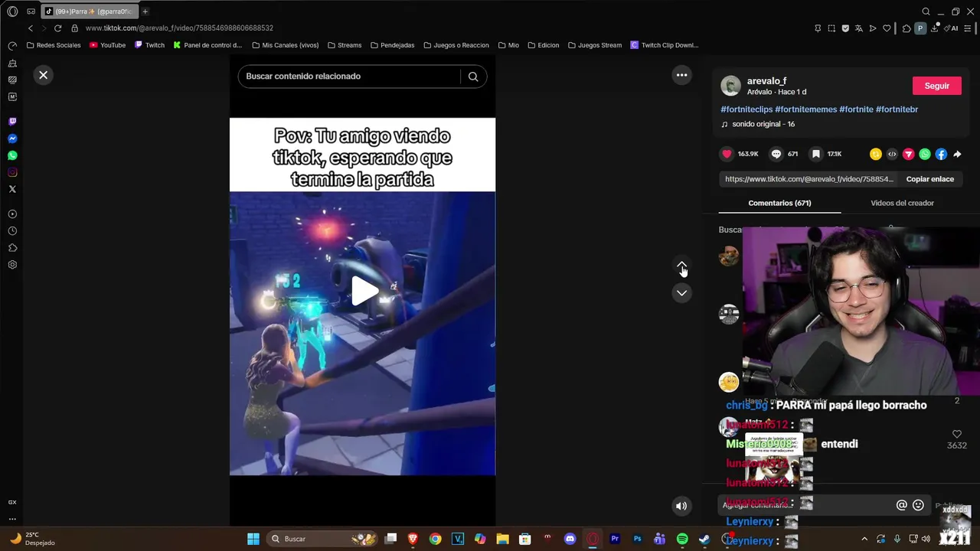Open Pendejadas bookmark folder
Viewport: 980px width, 551px height.
click(393, 45)
